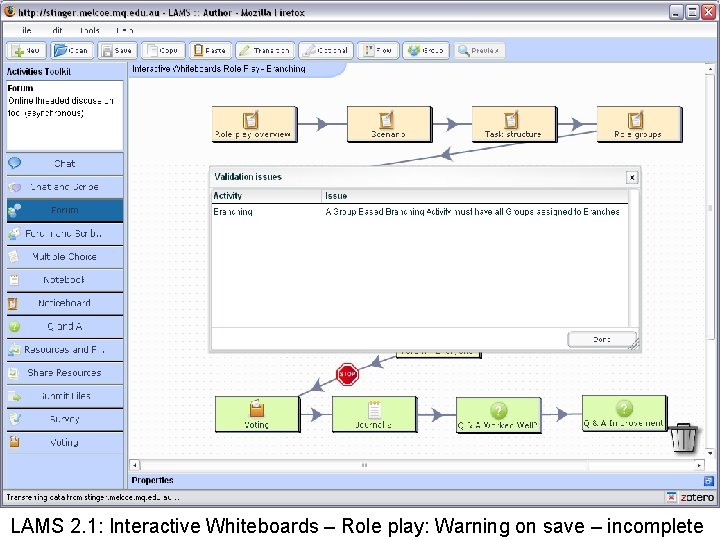Select Voting activity in the toolkit
Screen dimensions: 720x540
coord(65,442)
